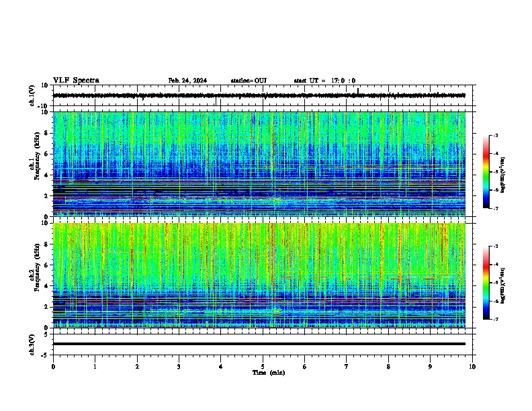Click the 'VLF Spectra' title text

click(76, 81)
